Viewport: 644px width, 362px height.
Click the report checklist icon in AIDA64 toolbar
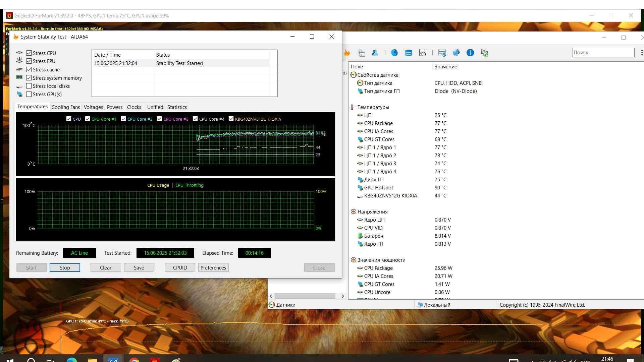tap(361, 53)
